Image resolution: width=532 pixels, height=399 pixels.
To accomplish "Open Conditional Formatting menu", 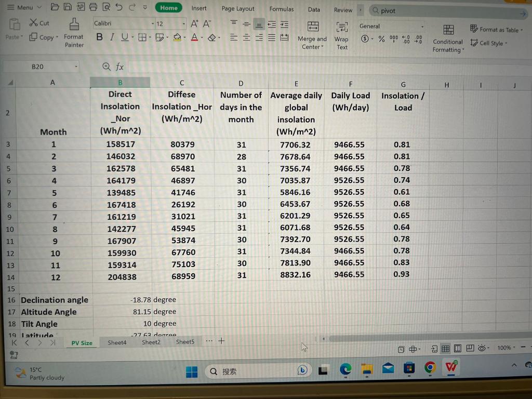I will point(448,39).
